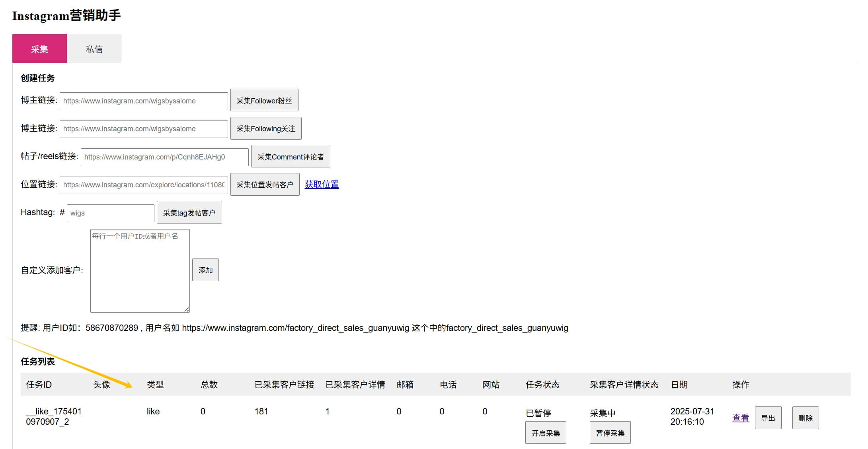Switch to the 采集 tab
Screen dimensions: 868x449
[39, 49]
